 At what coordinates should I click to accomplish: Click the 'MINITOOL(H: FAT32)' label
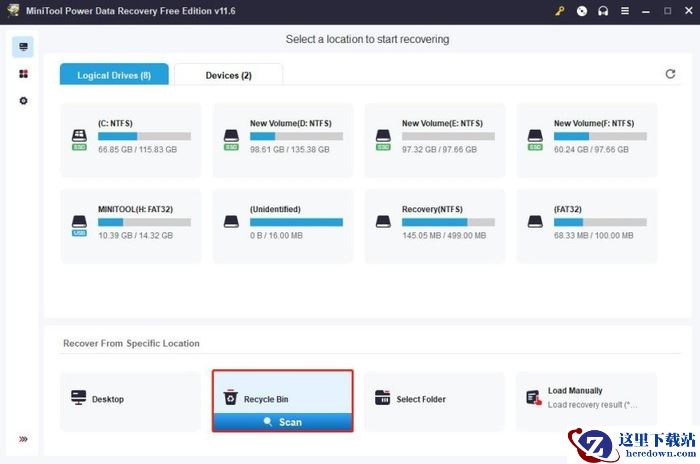(x=136, y=209)
